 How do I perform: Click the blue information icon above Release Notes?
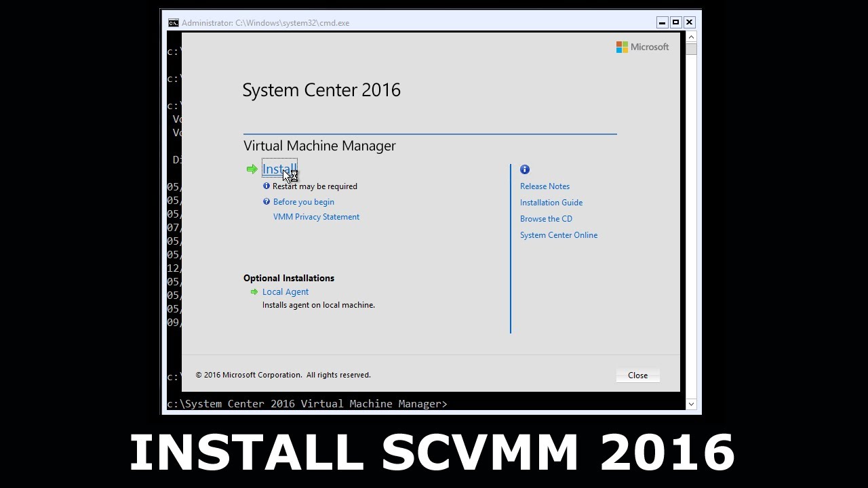coord(525,169)
